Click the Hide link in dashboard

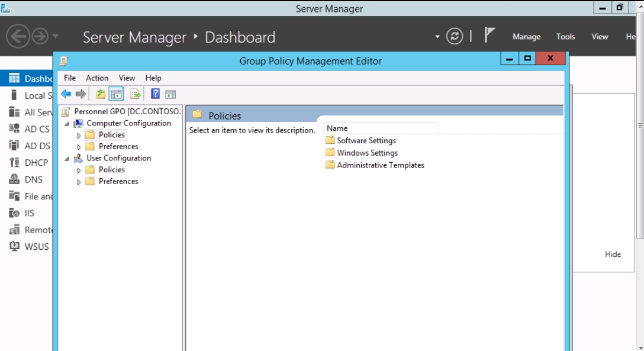[613, 254]
